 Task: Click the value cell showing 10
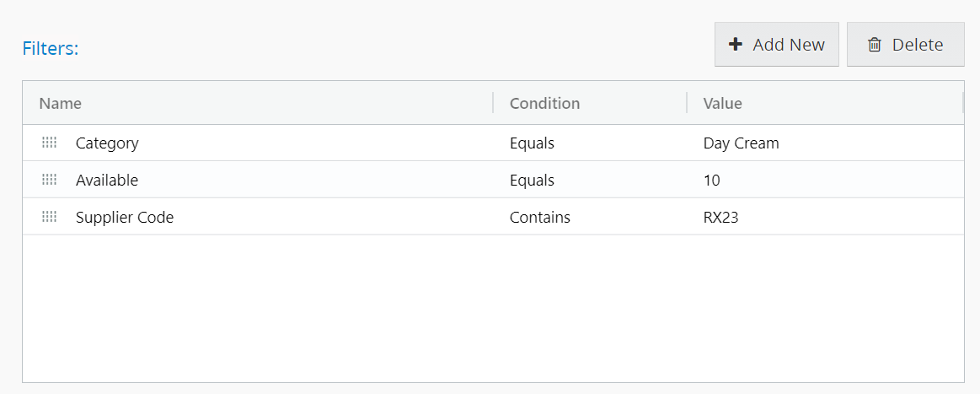[712, 181]
